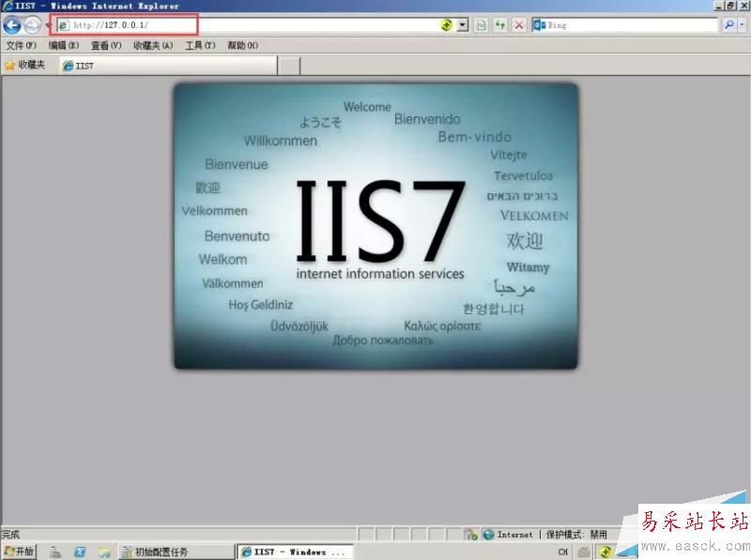Click the browser Back arrow button
The image size is (751, 560).
[12, 25]
